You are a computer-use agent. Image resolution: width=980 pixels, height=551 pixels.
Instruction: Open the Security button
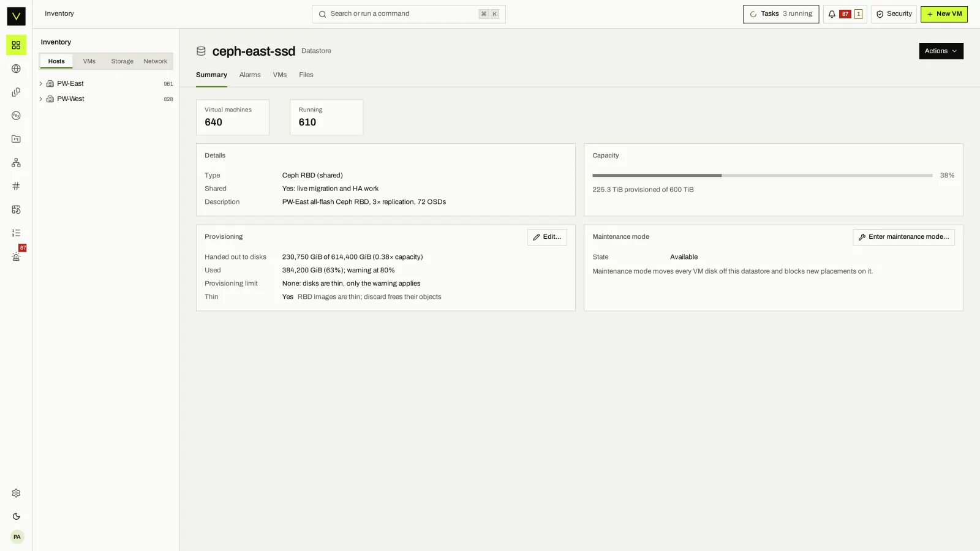894,14
